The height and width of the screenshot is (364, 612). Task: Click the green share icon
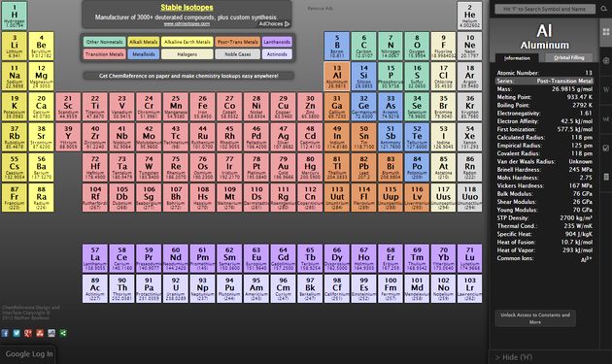pyautogui.click(x=63, y=333)
